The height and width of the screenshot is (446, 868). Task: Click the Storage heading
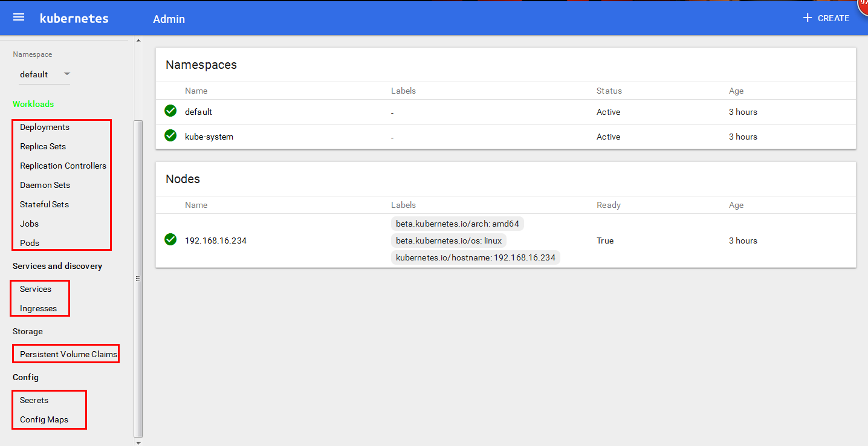[x=28, y=331]
